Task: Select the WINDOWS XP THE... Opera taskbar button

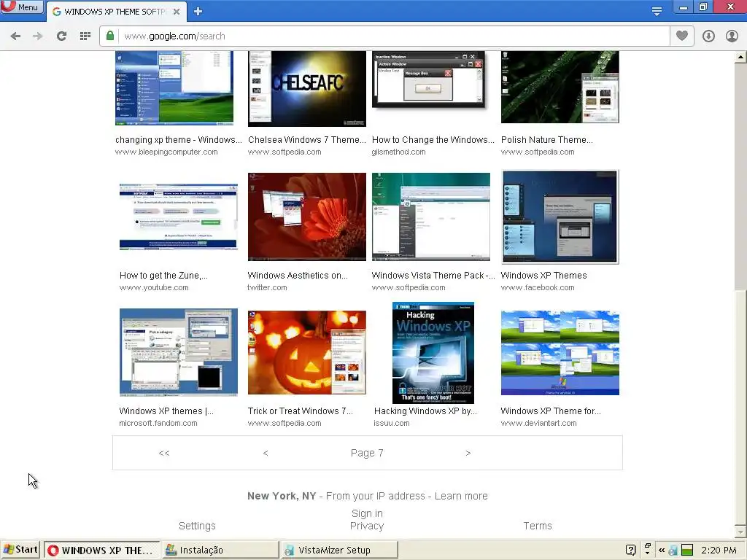Action: point(102,550)
